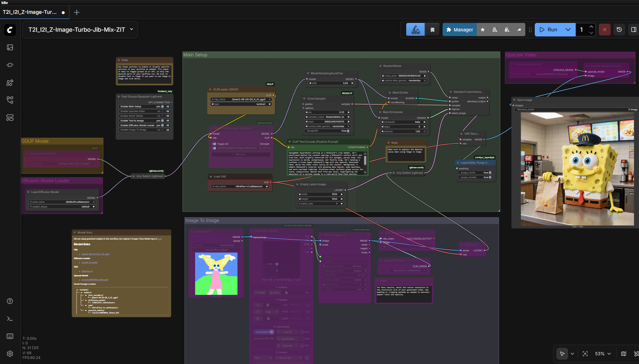Click the steps value field in BasicScheduler
The height and width of the screenshot is (364, 639).
[x=404, y=127]
